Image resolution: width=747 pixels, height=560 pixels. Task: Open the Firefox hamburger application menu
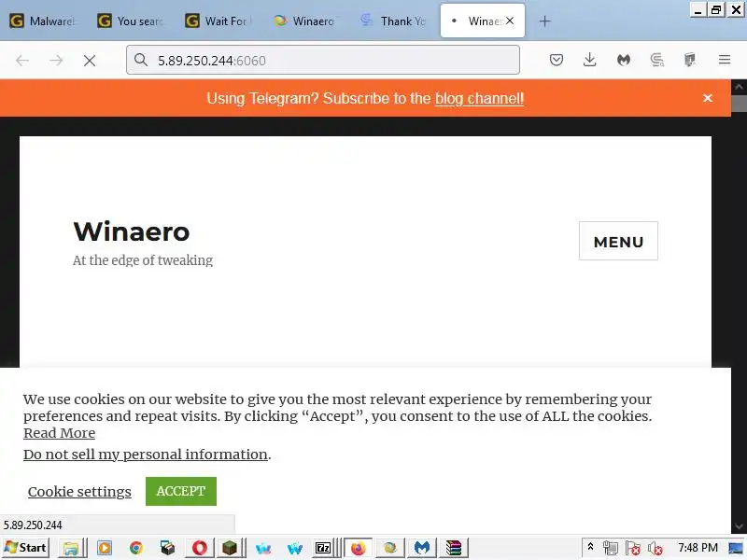click(x=725, y=60)
